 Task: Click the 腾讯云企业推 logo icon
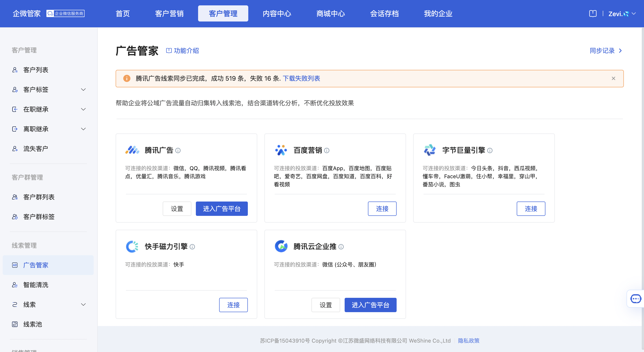point(281,247)
